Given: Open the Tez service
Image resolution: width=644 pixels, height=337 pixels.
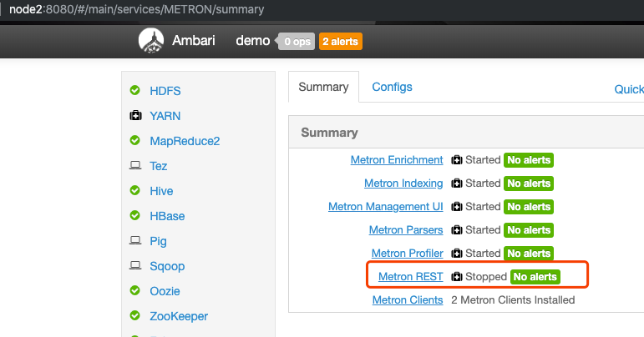Looking at the screenshot, I should click(159, 166).
